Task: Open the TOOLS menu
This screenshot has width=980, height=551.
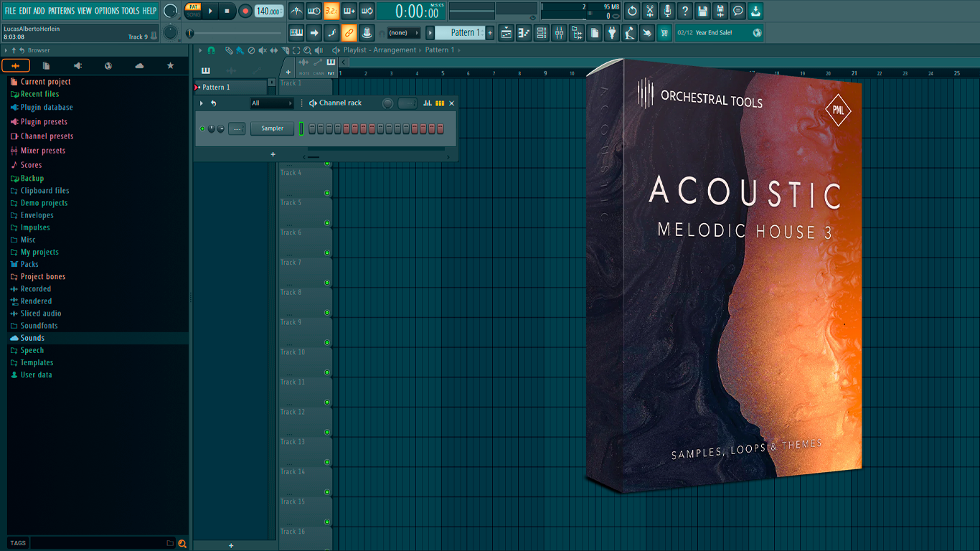Action: point(131,11)
